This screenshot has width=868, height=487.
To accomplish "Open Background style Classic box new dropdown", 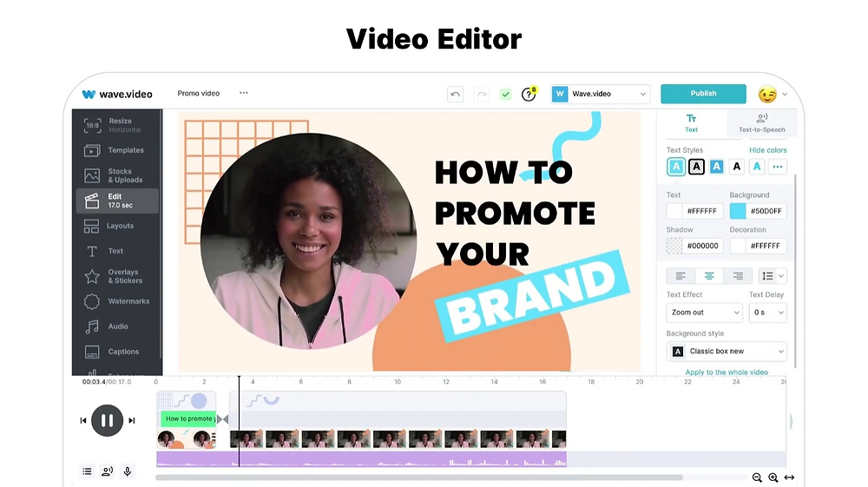I will click(727, 352).
